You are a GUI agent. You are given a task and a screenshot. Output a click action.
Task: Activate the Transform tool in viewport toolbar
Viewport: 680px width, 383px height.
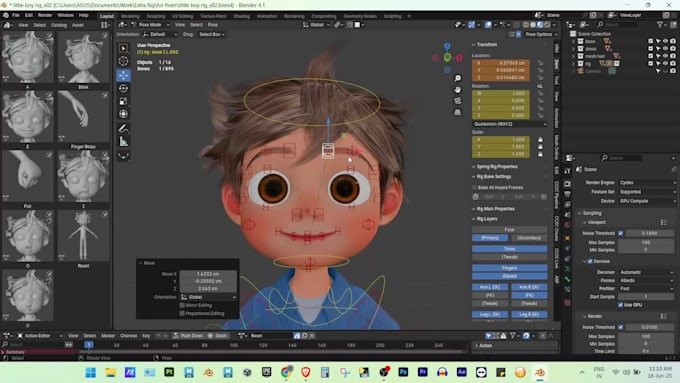124,114
